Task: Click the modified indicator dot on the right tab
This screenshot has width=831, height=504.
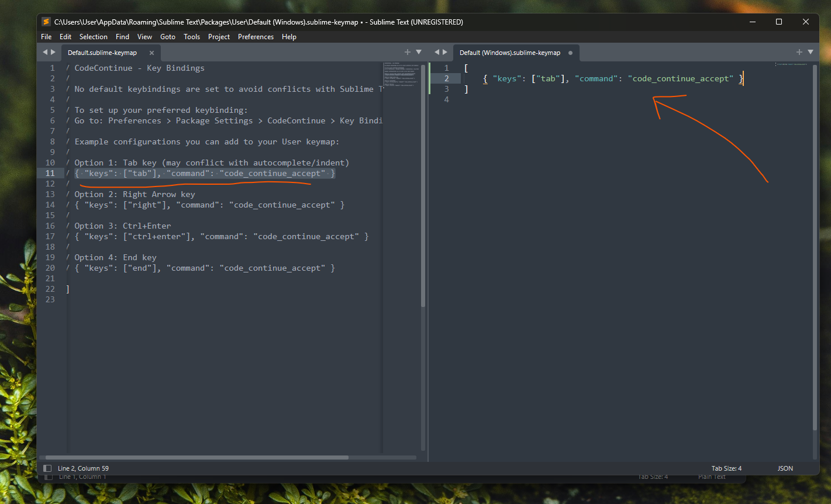Action: tap(570, 53)
